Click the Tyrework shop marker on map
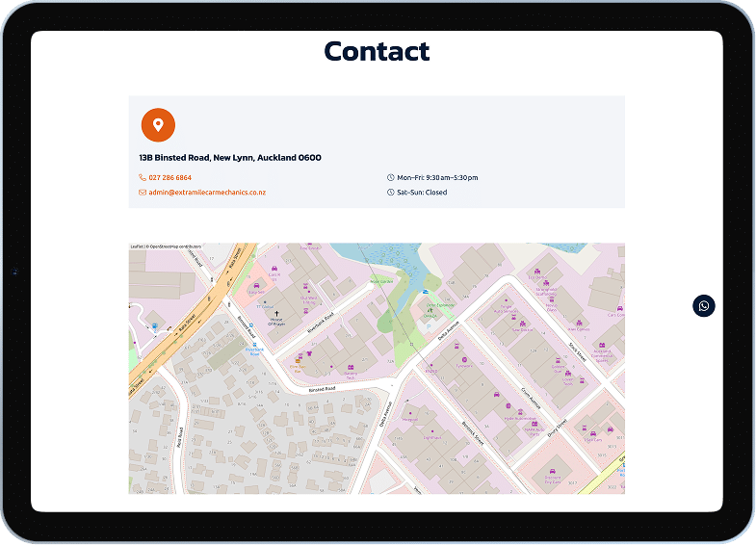This screenshot has height=545, width=756. point(465,360)
